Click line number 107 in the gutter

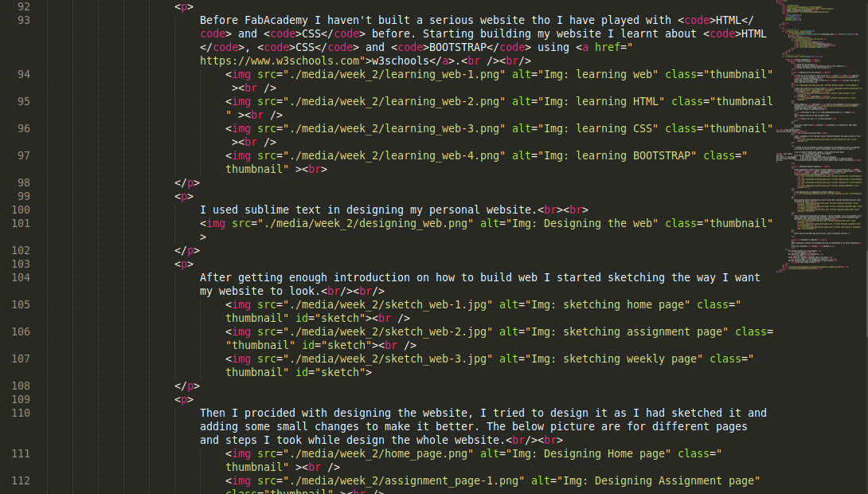click(x=21, y=359)
